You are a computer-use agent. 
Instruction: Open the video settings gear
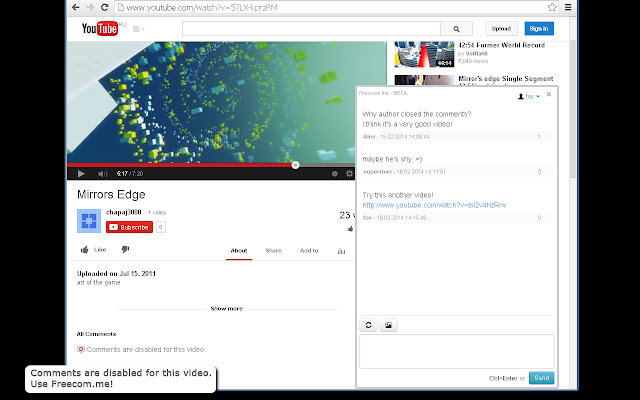coord(349,173)
